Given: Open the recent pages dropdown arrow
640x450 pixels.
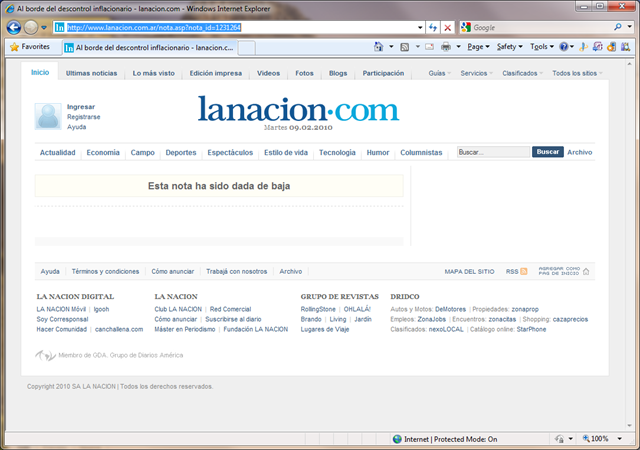Looking at the screenshot, I should coord(44,28).
